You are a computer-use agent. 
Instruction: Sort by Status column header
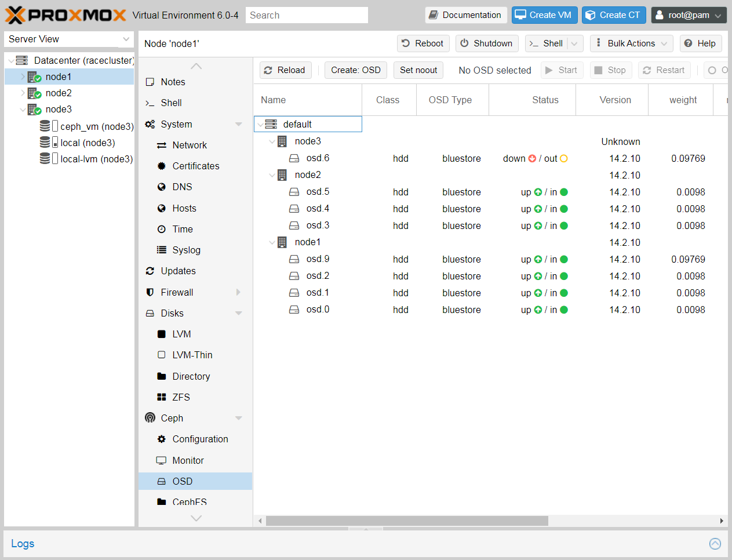pyautogui.click(x=533, y=100)
